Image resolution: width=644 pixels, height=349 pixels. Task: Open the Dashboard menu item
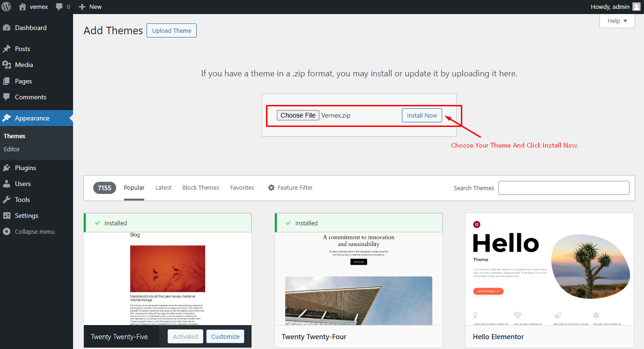[x=31, y=28]
